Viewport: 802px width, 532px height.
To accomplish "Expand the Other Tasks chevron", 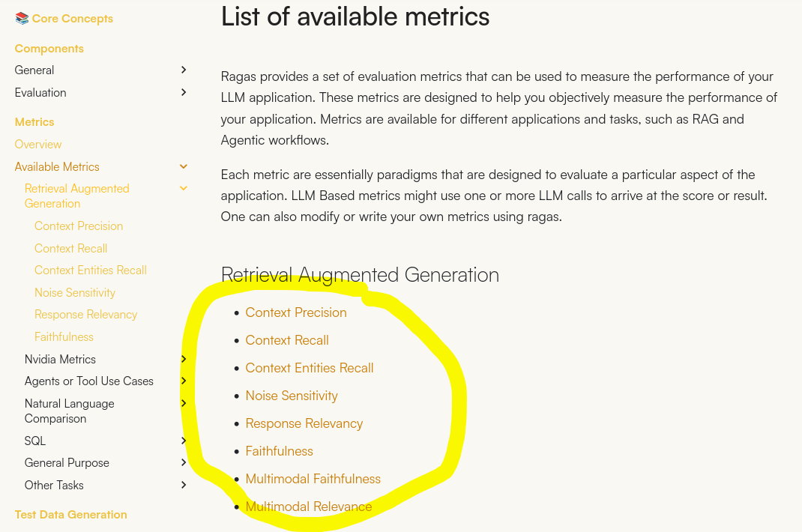I will 184,485.
